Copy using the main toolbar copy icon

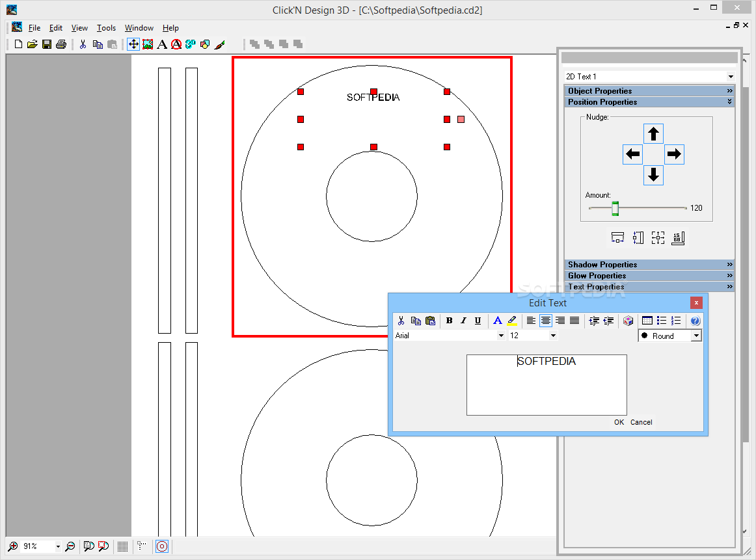coord(98,44)
